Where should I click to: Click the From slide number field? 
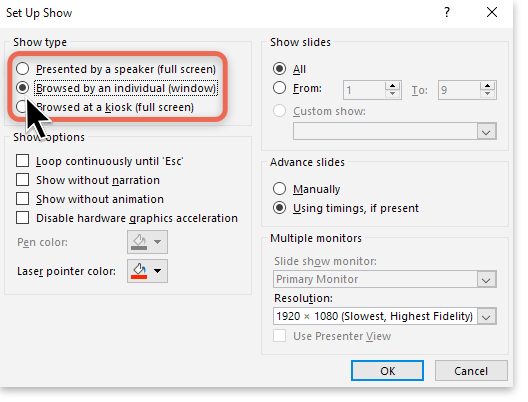tap(364, 90)
